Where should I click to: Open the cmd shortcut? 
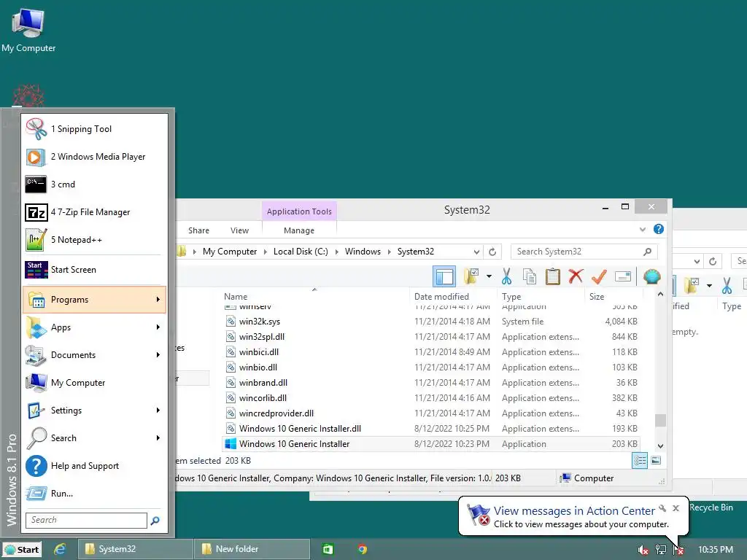pyautogui.click(x=95, y=184)
